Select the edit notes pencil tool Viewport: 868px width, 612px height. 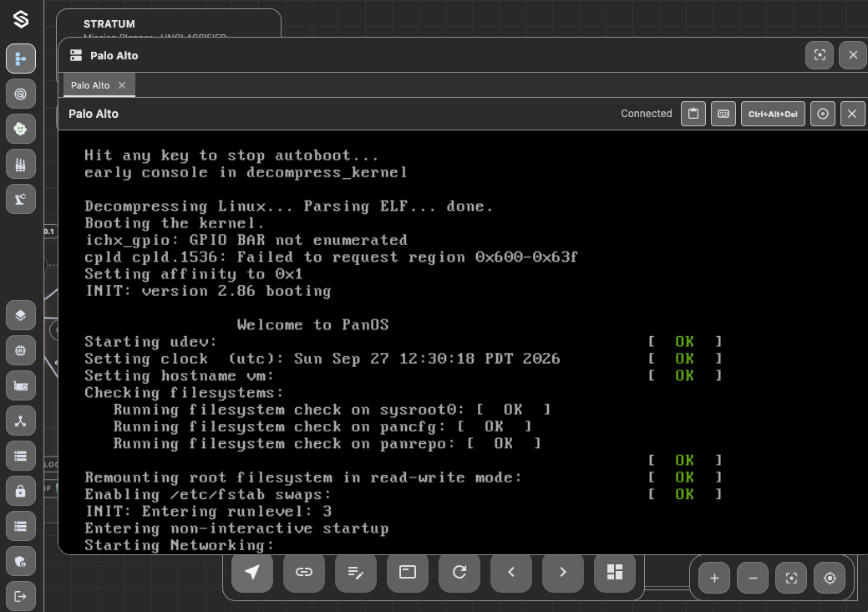tap(355, 572)
